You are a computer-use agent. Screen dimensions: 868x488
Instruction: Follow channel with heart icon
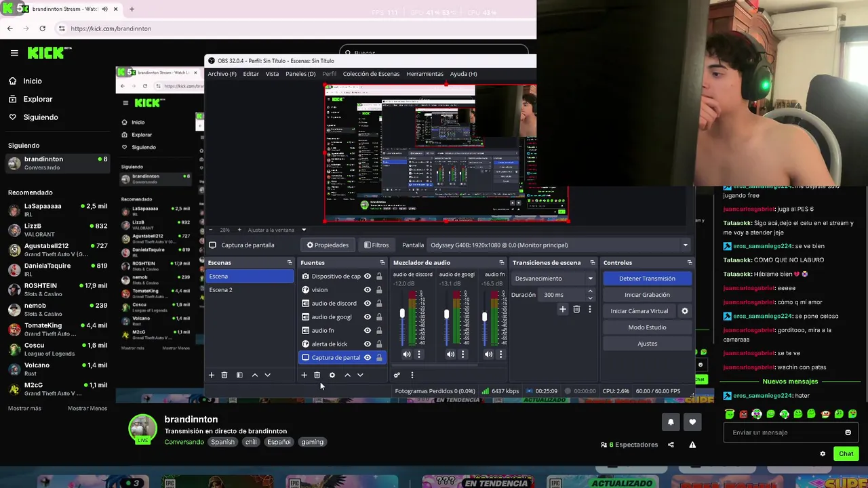coord(692,422)
